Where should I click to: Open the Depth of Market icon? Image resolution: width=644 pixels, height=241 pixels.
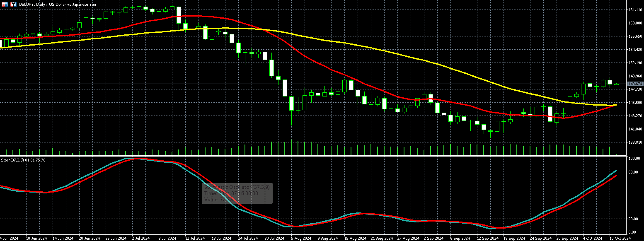click(x=13, y=4)
